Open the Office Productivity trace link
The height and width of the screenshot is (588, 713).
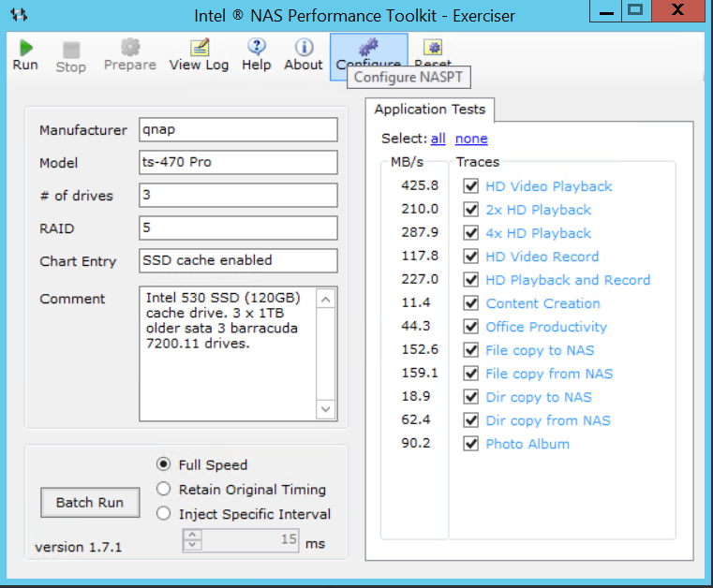pyautogui.click(x=546, y=327)
